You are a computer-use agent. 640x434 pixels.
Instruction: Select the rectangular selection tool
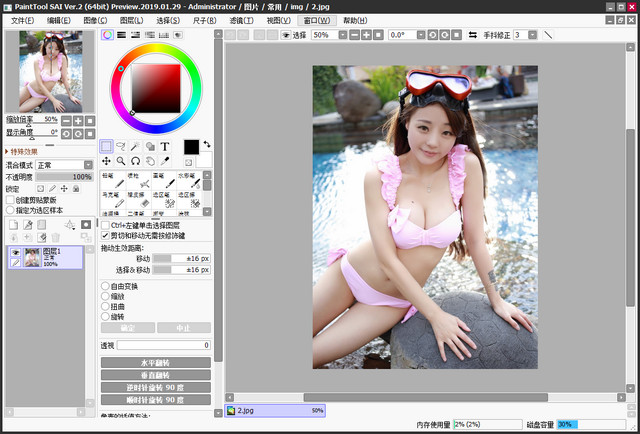point(107,146)
